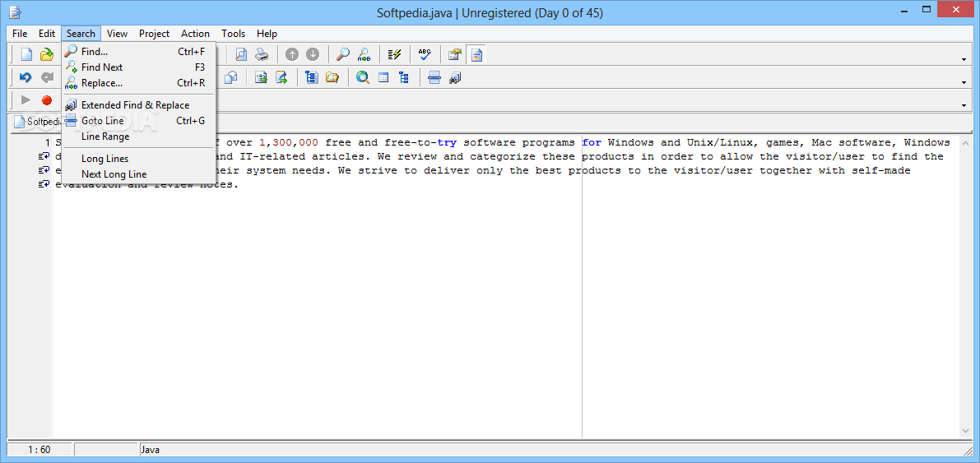Click the printer icon
The height and width of the screenshot is (463, 980).
(261, 55)
